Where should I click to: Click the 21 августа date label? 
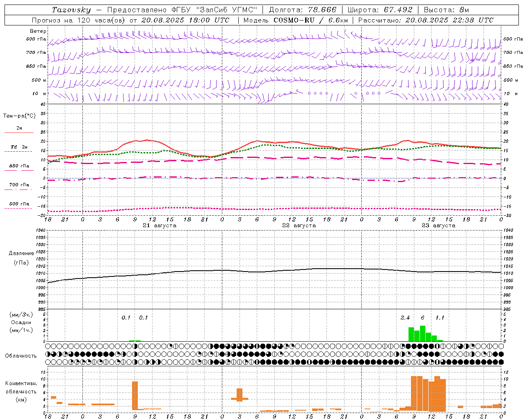click(160, 226)
